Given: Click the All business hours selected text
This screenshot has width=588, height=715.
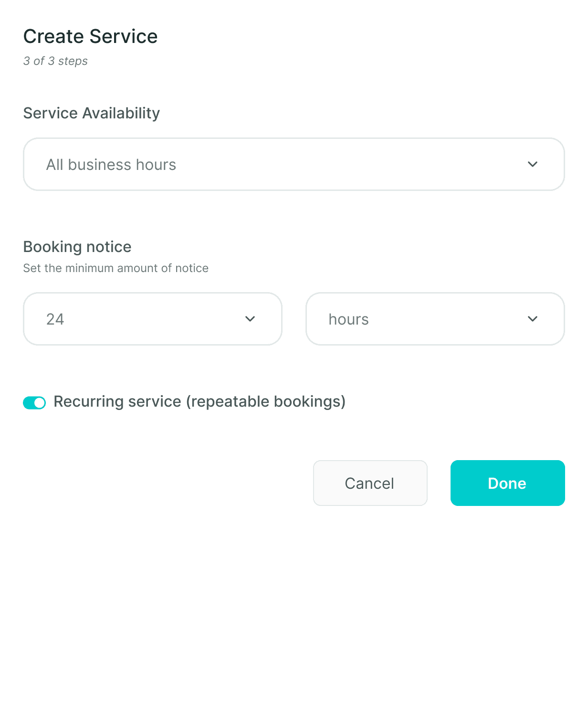Looking at the screenshot, I should click(111, 165).
